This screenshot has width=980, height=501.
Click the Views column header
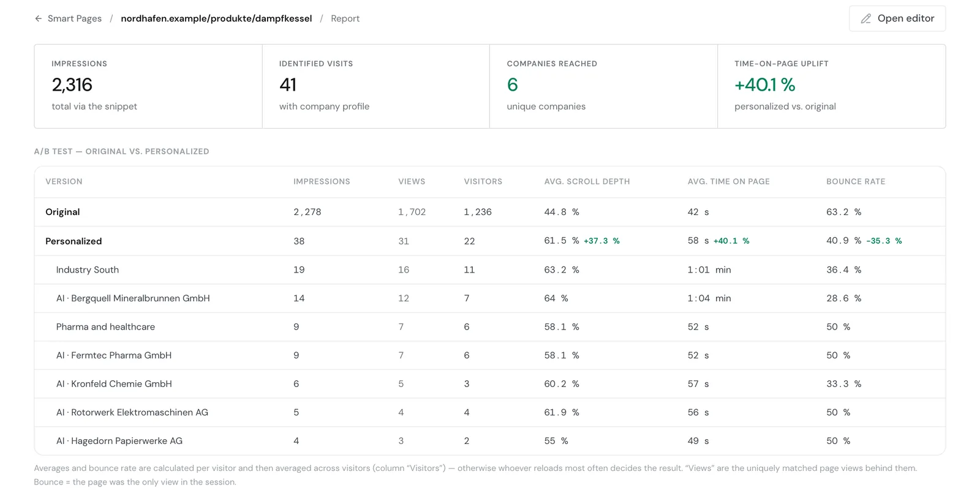[x=412, y=182]
